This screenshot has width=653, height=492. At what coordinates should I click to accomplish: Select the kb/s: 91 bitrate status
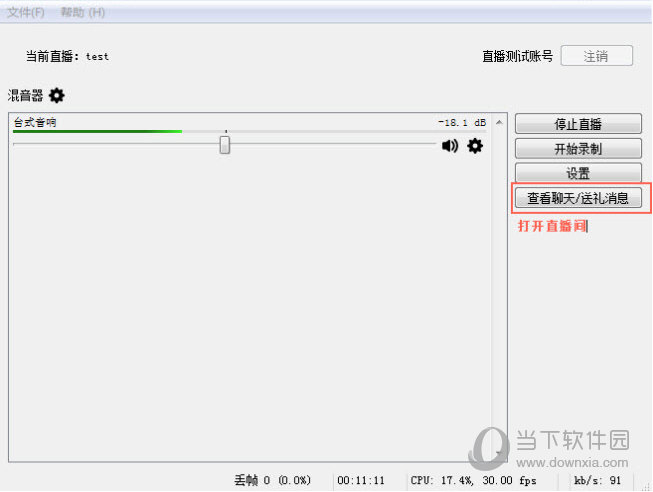(x=598, y=480)
